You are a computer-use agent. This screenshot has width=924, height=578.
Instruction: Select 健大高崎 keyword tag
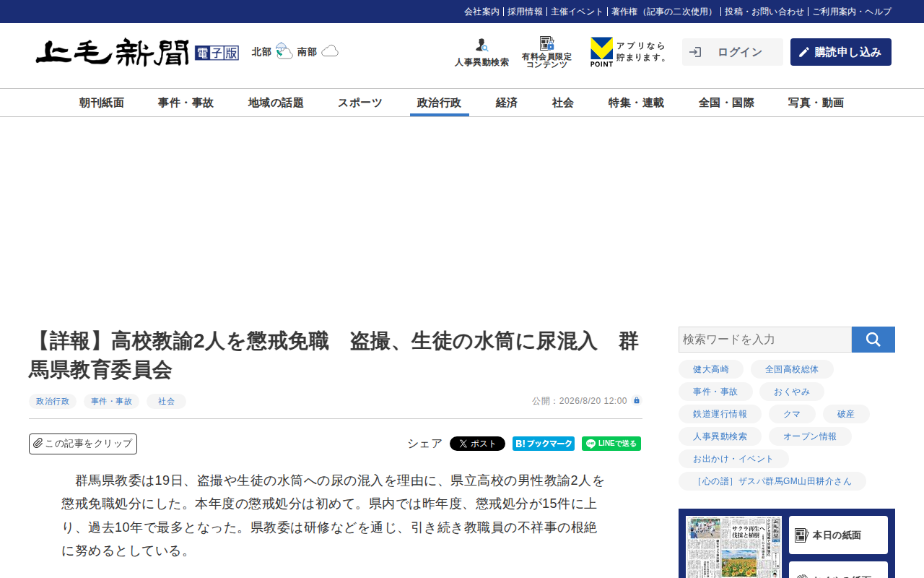tap(711, 369)
